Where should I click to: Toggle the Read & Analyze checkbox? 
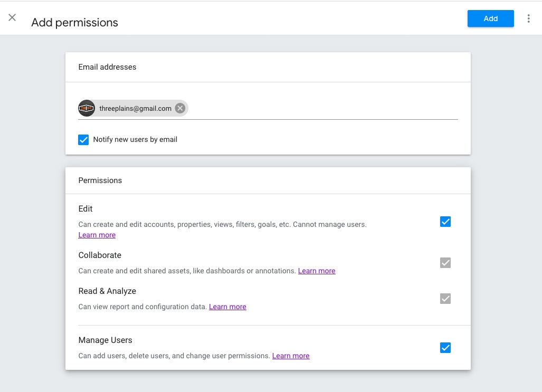tap(445, 299)
